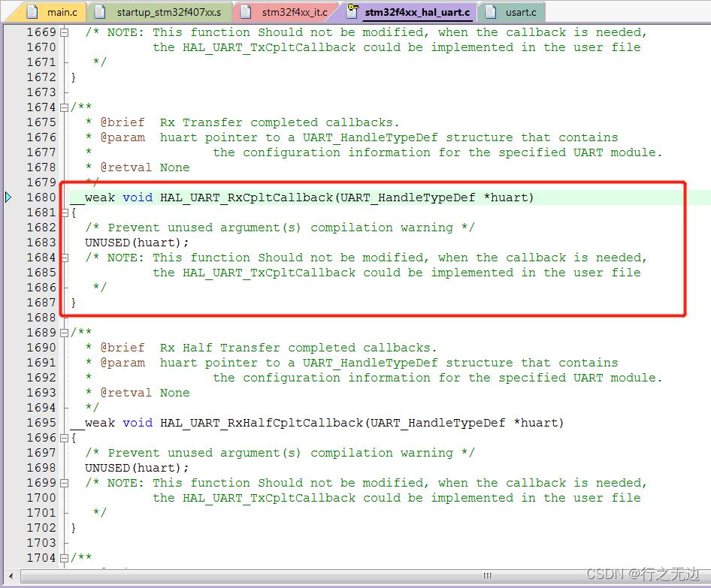Viewport: 711px width, 588px height.
Task: Collapse comment fold at line 1669
Action: point(65,32)
